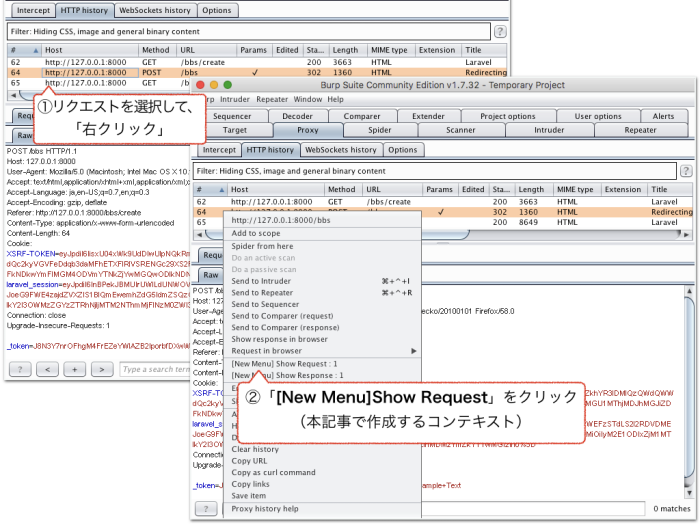700x525 pixels.
Task: Choose 'Save item' in context menu
Action: (322, 496)
